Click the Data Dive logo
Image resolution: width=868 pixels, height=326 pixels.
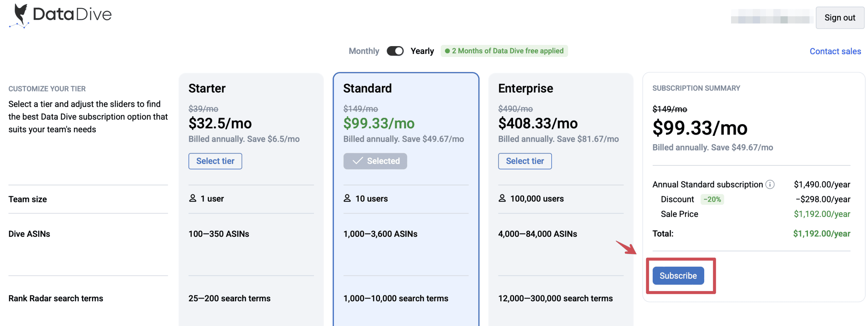pos(60,16)
